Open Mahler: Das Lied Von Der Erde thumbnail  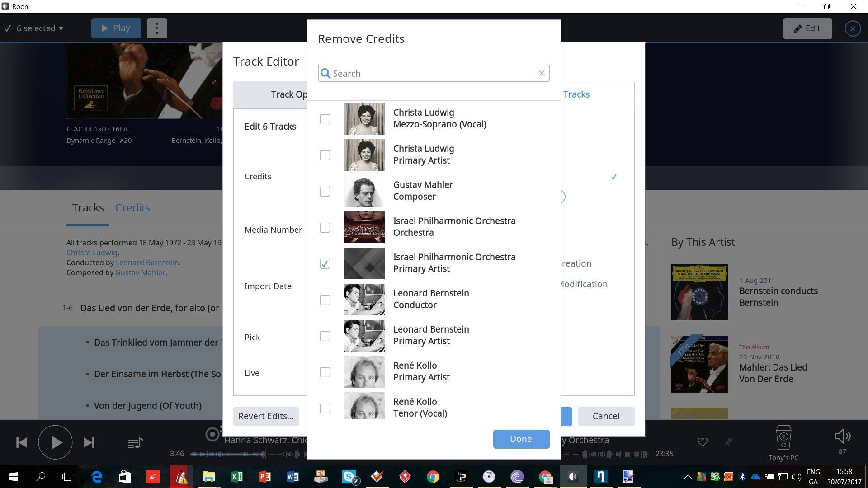pyautogui.click(x=699, y=364)
